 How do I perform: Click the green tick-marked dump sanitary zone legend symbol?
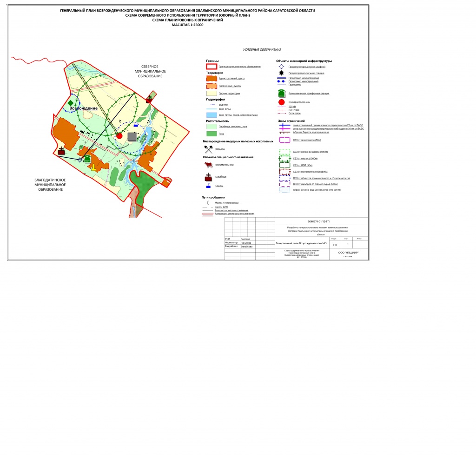(x=284, y=158)
